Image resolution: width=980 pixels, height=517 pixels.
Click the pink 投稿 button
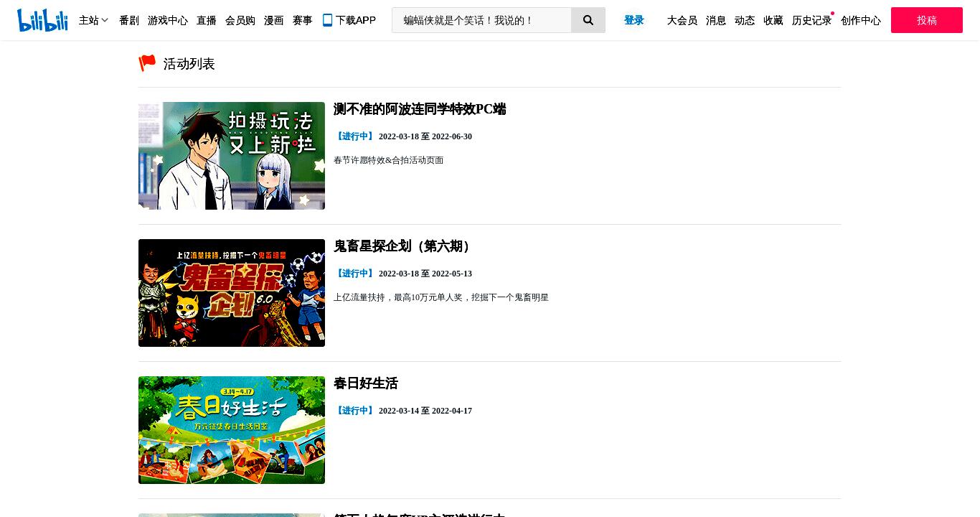(927, 20)
